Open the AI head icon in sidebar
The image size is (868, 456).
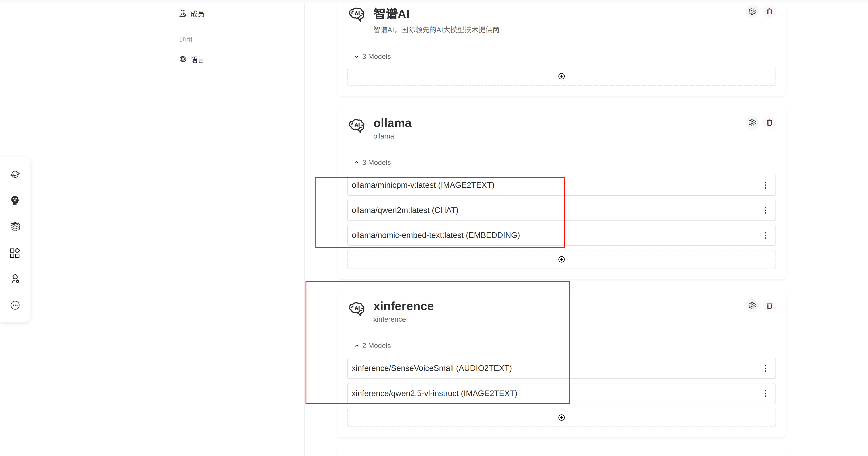[x=15, y=200]
